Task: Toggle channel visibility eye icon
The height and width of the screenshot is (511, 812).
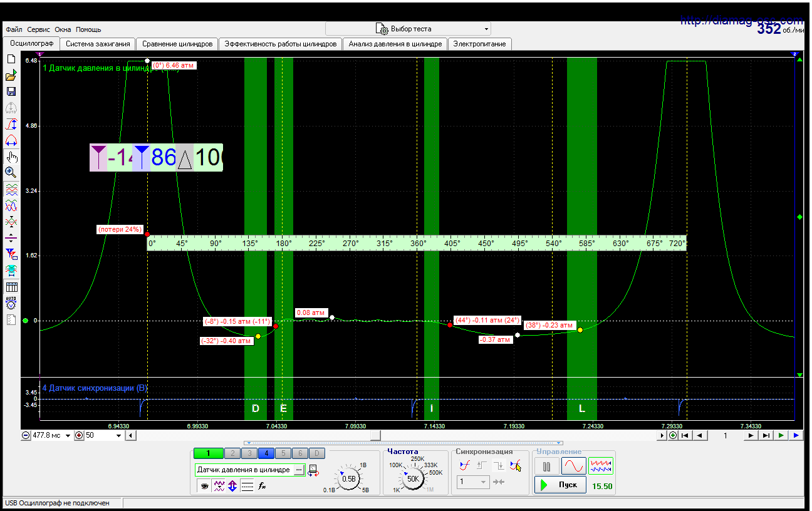Action: (204, 485)
